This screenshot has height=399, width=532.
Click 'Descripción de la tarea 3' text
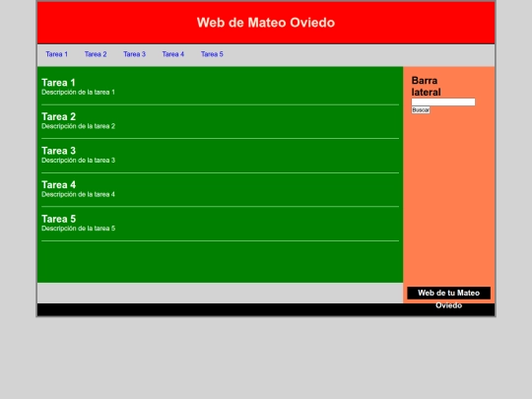pyautogui.click(x=79, y=161)
